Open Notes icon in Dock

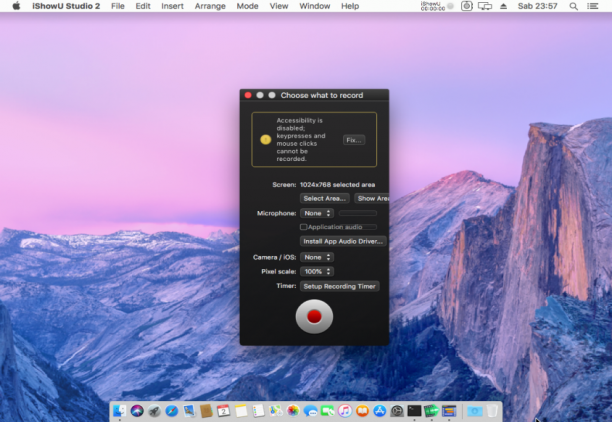pos(241,411)
